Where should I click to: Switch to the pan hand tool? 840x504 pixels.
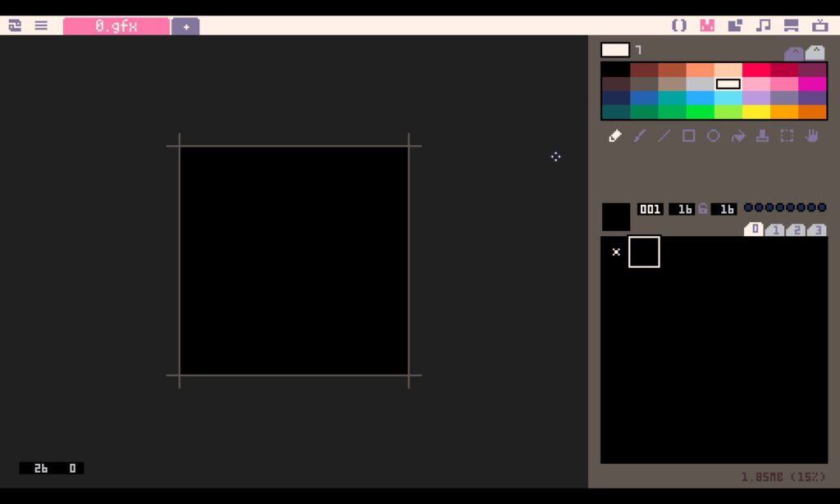(x=811, y=136)
